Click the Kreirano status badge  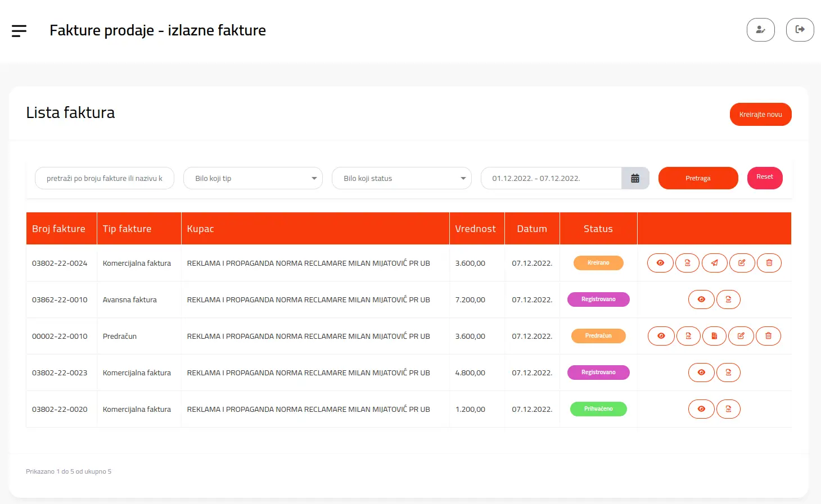[598, 263]
